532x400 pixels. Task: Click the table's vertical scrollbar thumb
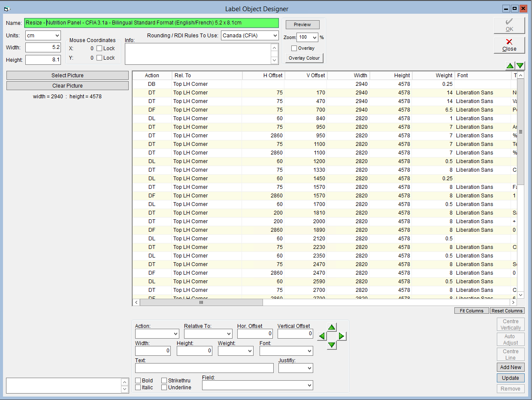pyautogui.click(x=521, y=132)
